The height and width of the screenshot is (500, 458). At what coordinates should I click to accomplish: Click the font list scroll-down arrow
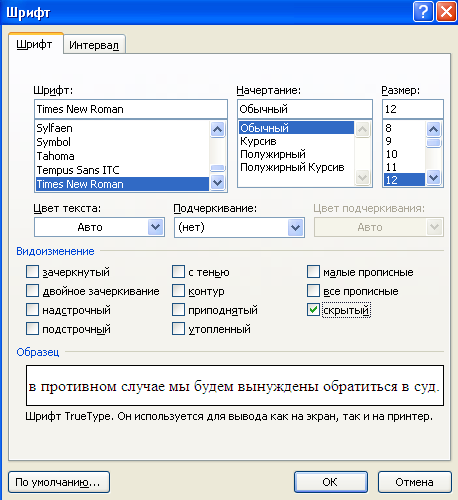point(218,183)
